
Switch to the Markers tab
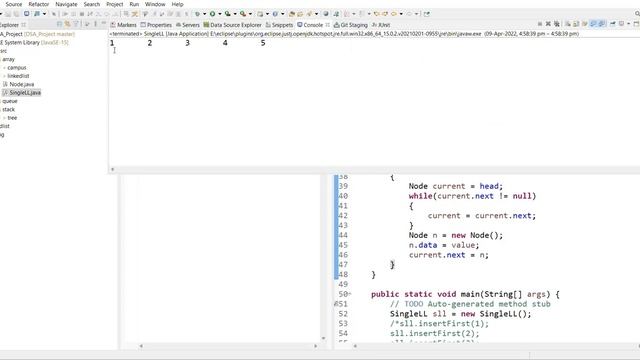click(124, 25)
